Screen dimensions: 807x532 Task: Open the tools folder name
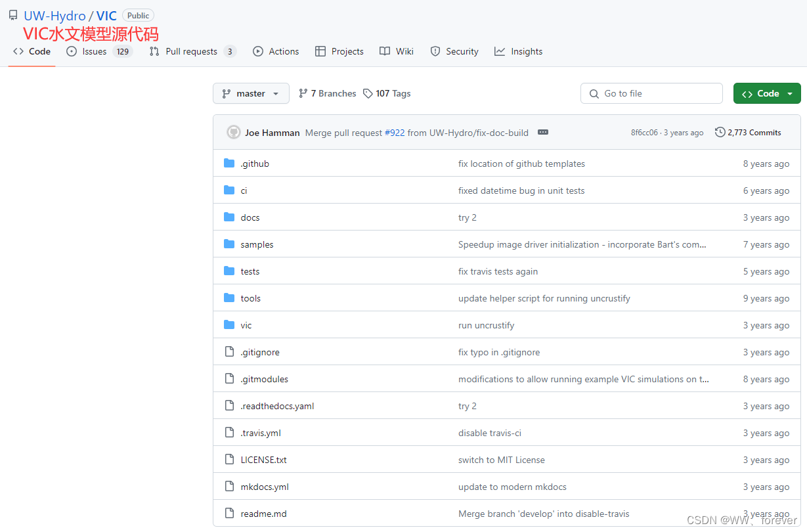pos(251,298)
